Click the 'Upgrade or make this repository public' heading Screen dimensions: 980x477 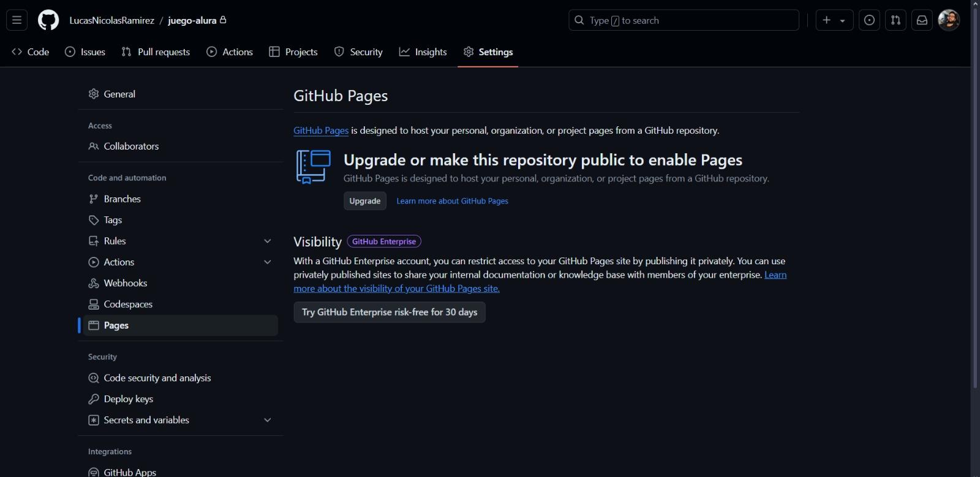[543, 160]
